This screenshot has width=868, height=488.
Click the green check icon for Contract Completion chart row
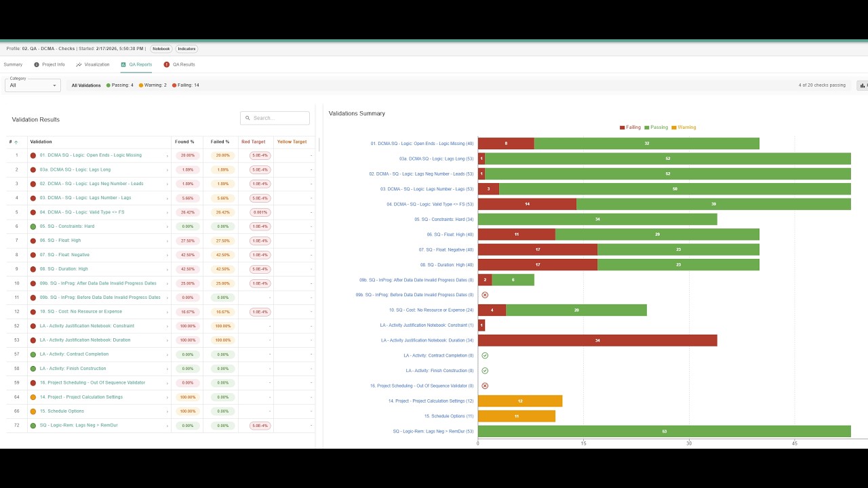[x=485, y=355]
